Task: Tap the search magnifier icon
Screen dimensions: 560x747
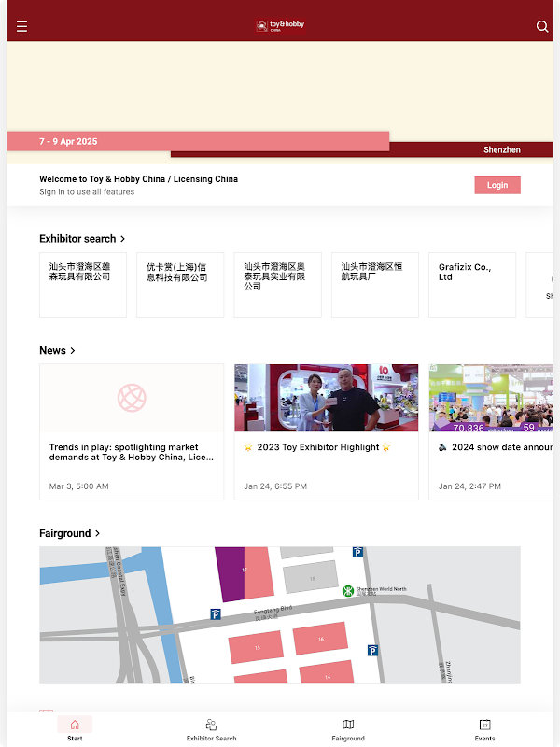Action: [542, 26]
